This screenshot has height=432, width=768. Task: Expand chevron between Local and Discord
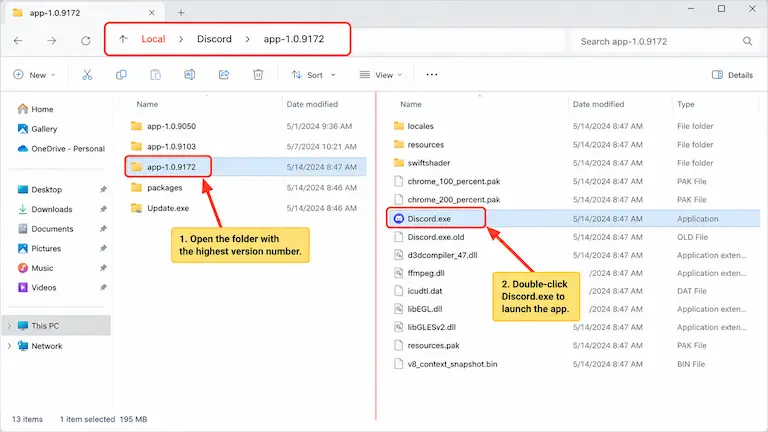[181, 39]
